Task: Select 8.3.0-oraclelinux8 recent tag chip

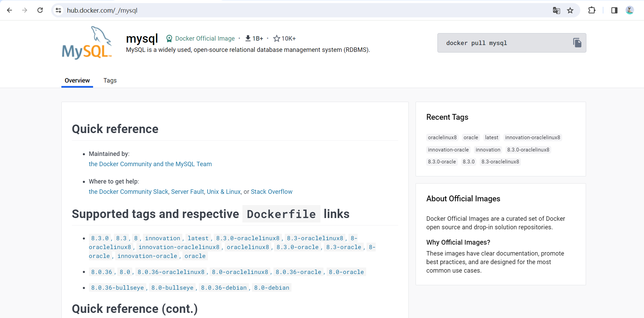Action: click(x=528, y=150)
